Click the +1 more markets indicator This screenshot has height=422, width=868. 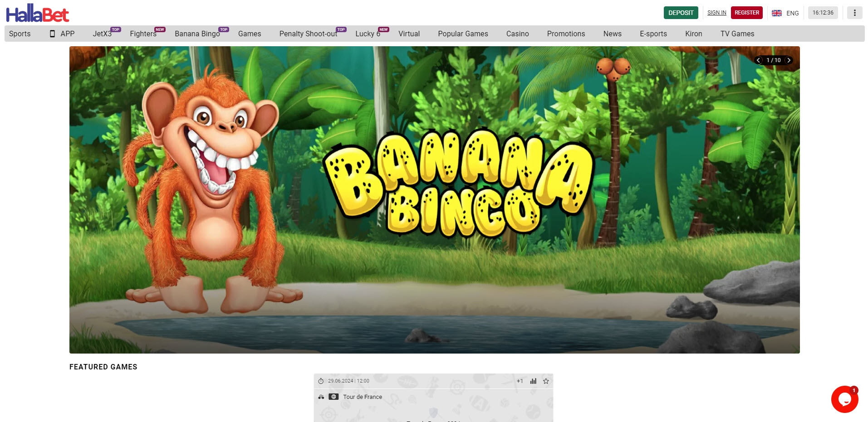coord(520,381)
